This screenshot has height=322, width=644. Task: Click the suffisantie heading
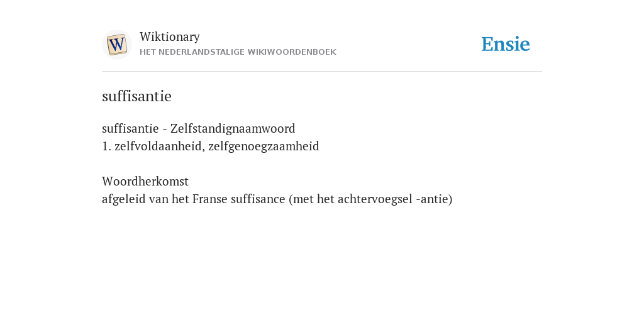pyautogui.click(x=136, y=96)
